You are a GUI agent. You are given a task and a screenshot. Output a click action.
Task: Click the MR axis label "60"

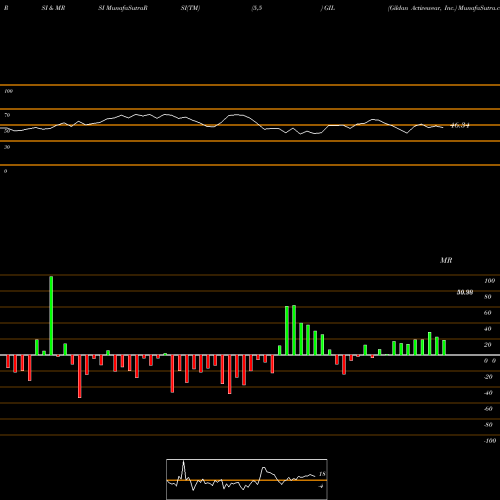coord(488,313)
